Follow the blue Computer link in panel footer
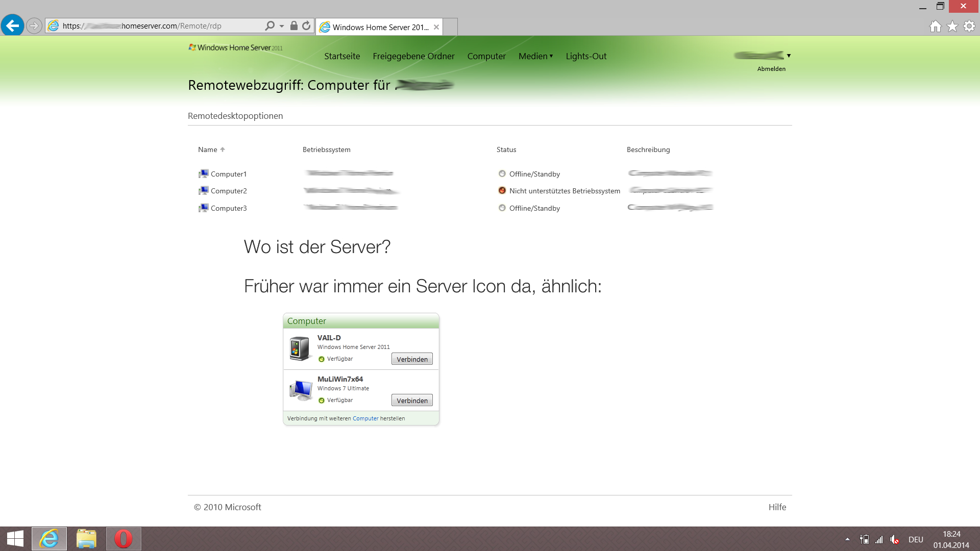Image resolution: width=980 pixels, height=551 pixels. tap(365, 418)
